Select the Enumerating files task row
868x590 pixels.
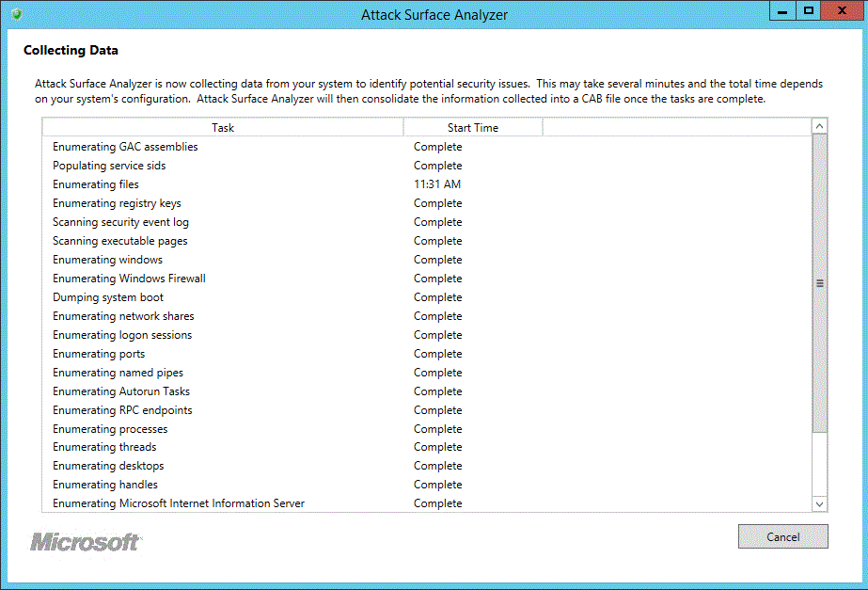[96, 184]
